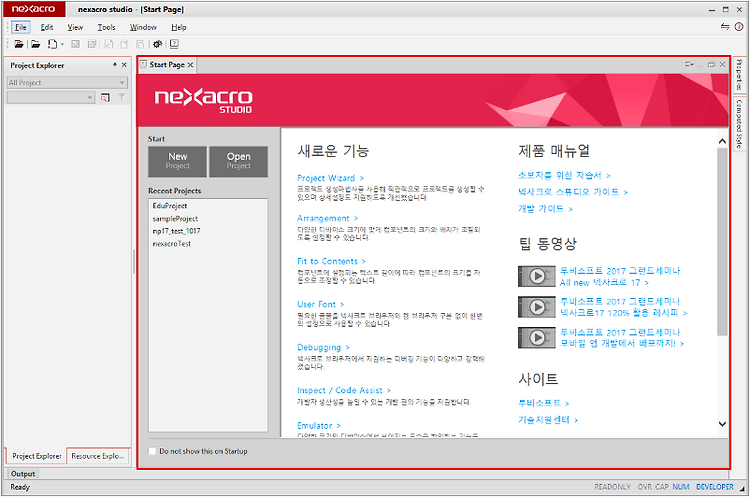The width and height of the screenshot is (750, 497).
Task: Open recent project EduProject
Action: point(170,206)
